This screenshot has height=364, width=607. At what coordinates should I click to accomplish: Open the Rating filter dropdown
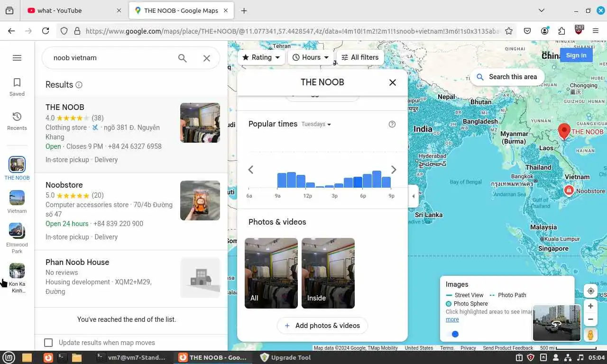261,57
